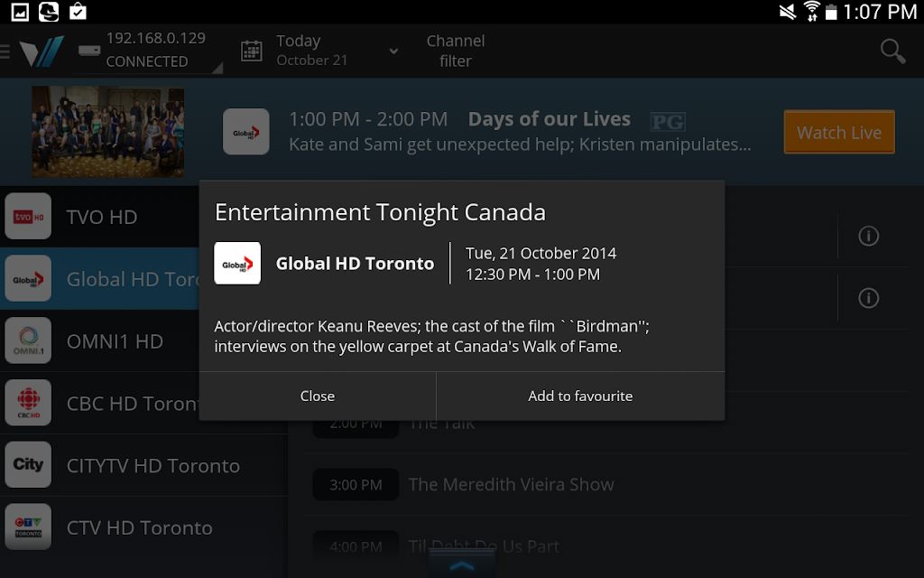
Task: Select The Meredith Vieira Show at 3:00 PM
Action: coord(511,485)
